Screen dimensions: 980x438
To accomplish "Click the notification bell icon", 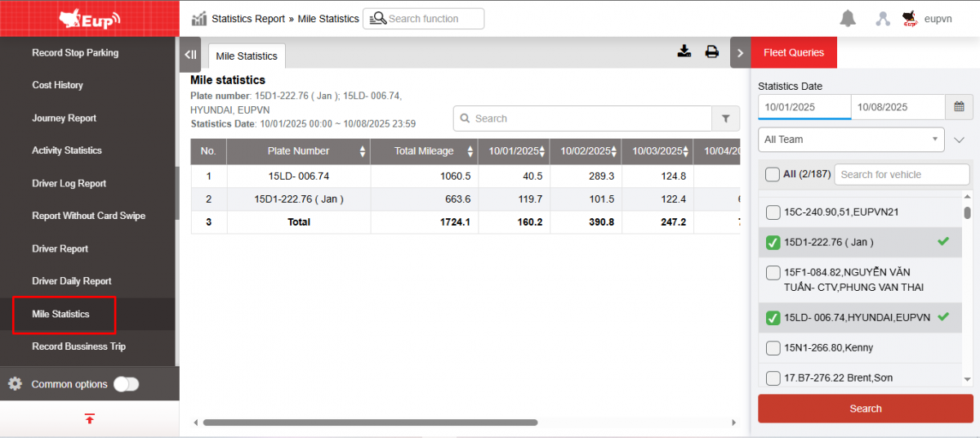I will [x=848, y=19].
